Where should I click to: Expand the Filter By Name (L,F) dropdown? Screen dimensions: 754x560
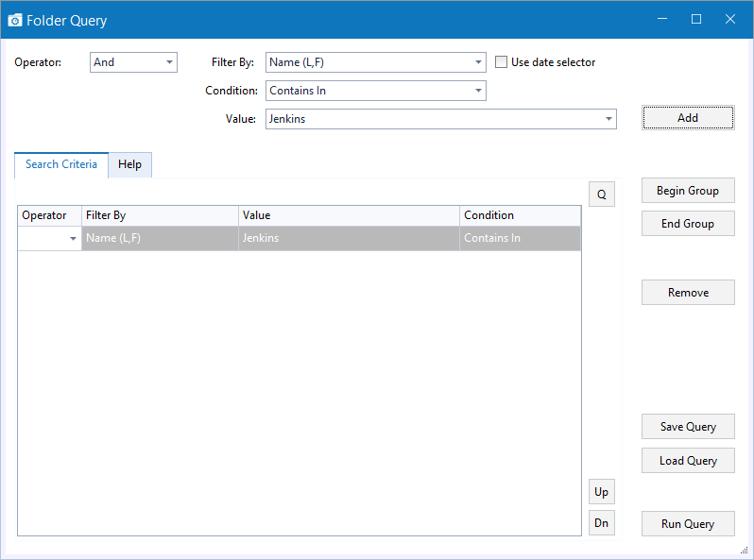point(478,62)
